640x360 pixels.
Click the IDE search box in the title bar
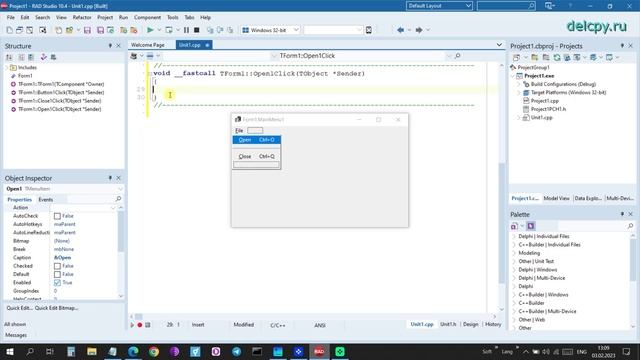506,6
